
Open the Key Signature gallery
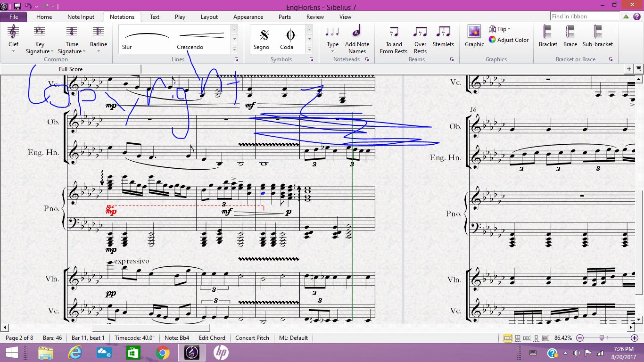point(40,40)
